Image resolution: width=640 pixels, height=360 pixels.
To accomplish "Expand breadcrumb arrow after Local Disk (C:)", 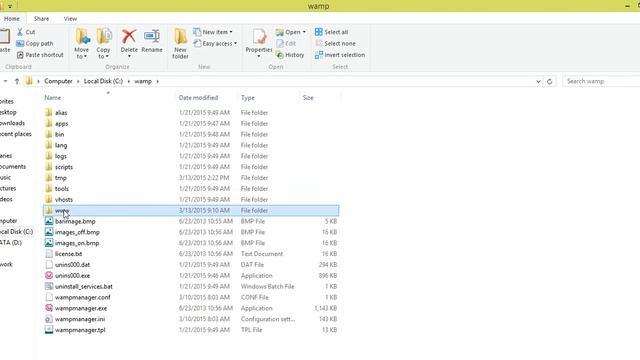I will coord(129,81).
